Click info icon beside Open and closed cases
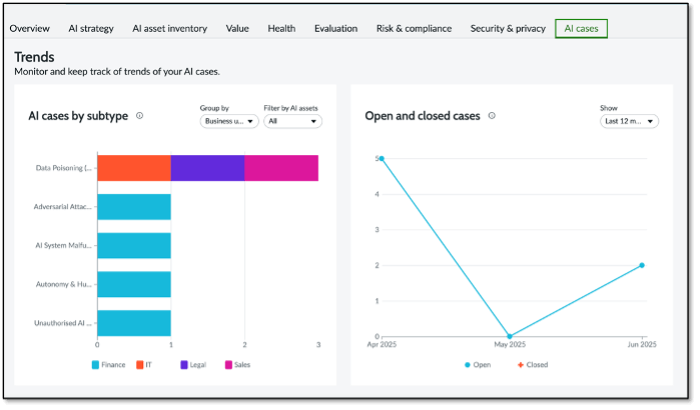The image size is (700, 410). [491, 116]
